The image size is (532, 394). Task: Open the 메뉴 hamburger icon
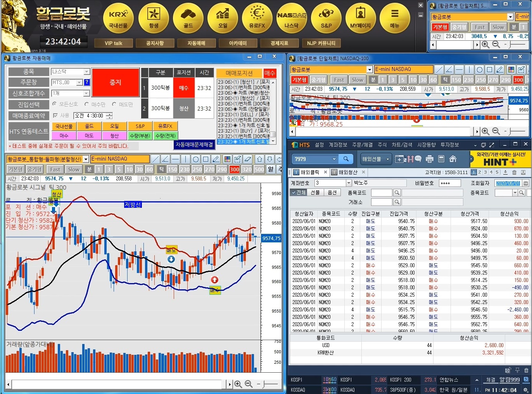pyautogui.click(x=395, y=18)
